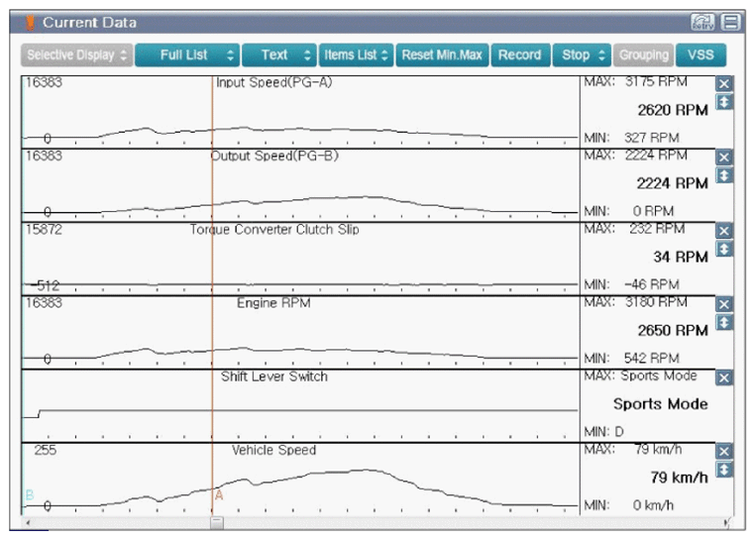This screenshot has width=756, height=540.
Task: Remove the Input Speed(PG-A) graph
Action: [723, 84]
